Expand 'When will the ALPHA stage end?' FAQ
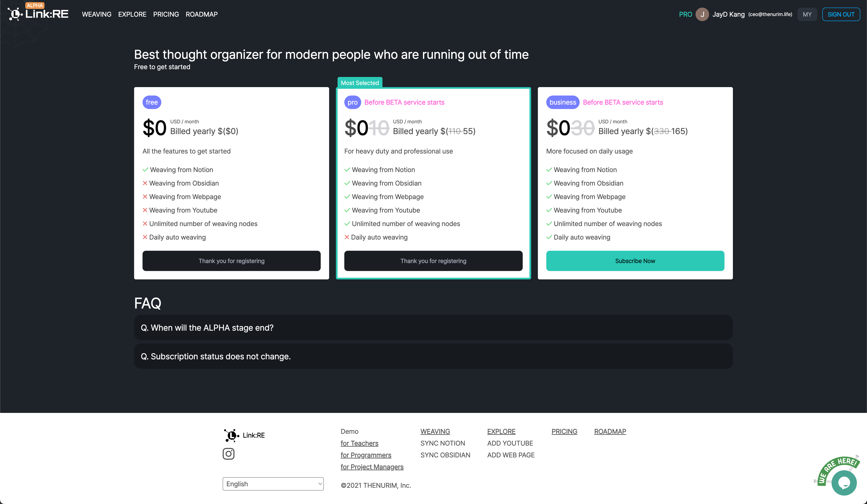Screen dimensions: 867x504 [x=433, y=327]
